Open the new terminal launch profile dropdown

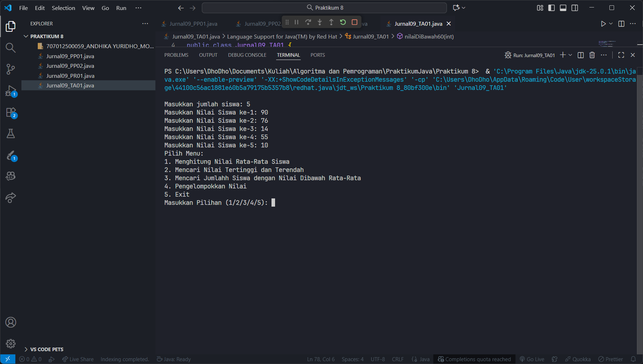click(x=570, y=55)
